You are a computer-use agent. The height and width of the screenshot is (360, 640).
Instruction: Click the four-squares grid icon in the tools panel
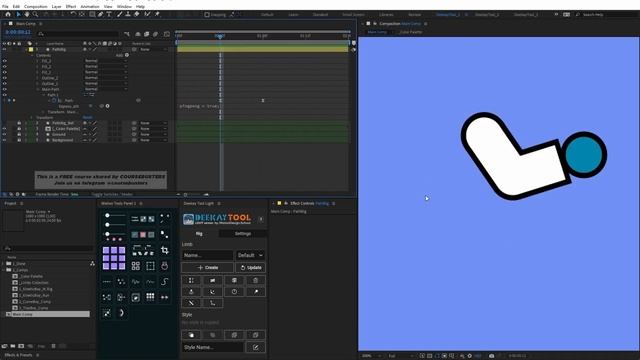tap(136, 266)
